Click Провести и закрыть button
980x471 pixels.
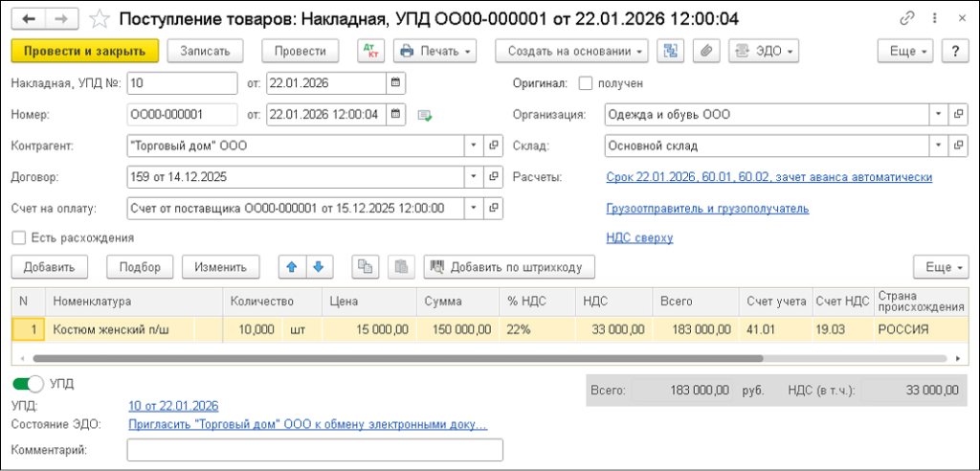tap(84, 51)
